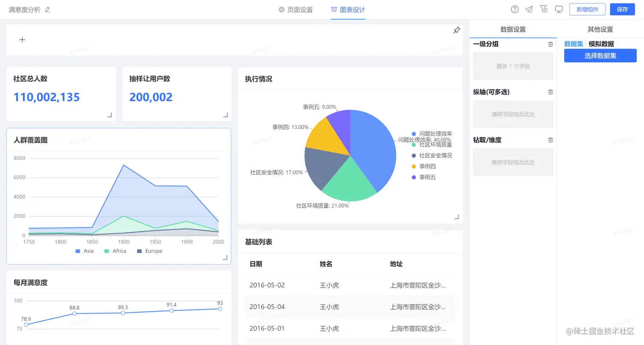
Task: Toggle 事例五 in the pie legend
Action: point(424,177)
